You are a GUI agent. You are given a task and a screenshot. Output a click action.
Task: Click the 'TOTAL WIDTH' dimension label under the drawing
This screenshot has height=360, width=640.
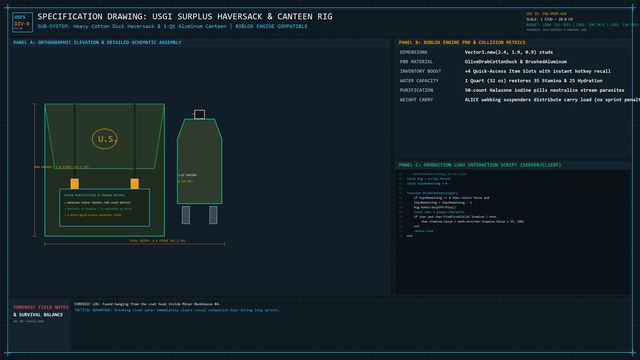(x=157, y=241)
